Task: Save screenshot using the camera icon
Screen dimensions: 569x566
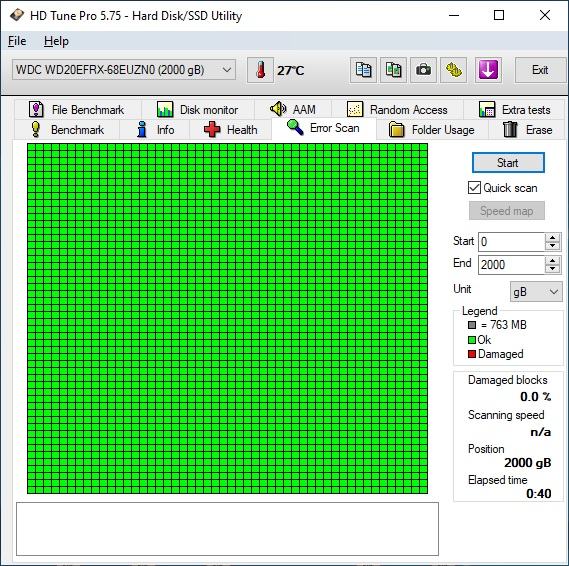Action: tap(423, 70)
